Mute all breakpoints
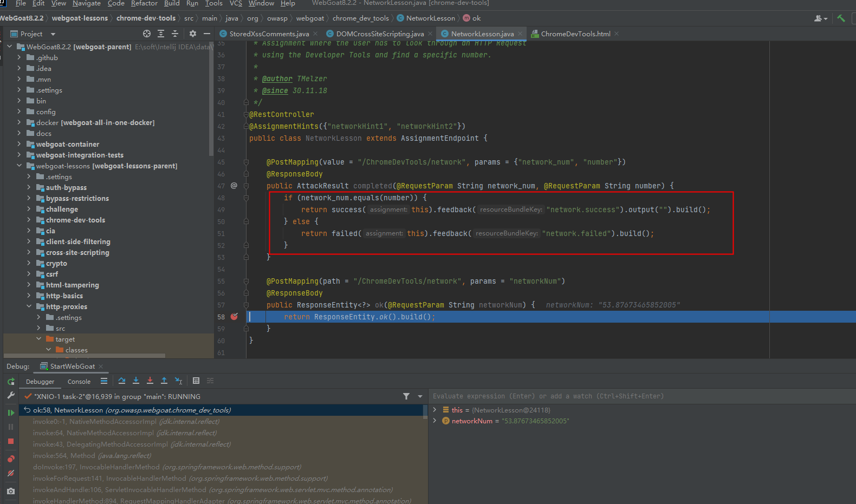 [11, 473]
